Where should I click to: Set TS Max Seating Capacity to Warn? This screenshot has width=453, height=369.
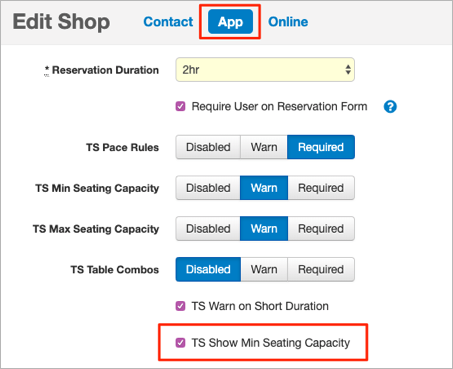click(x=264, y=229)
